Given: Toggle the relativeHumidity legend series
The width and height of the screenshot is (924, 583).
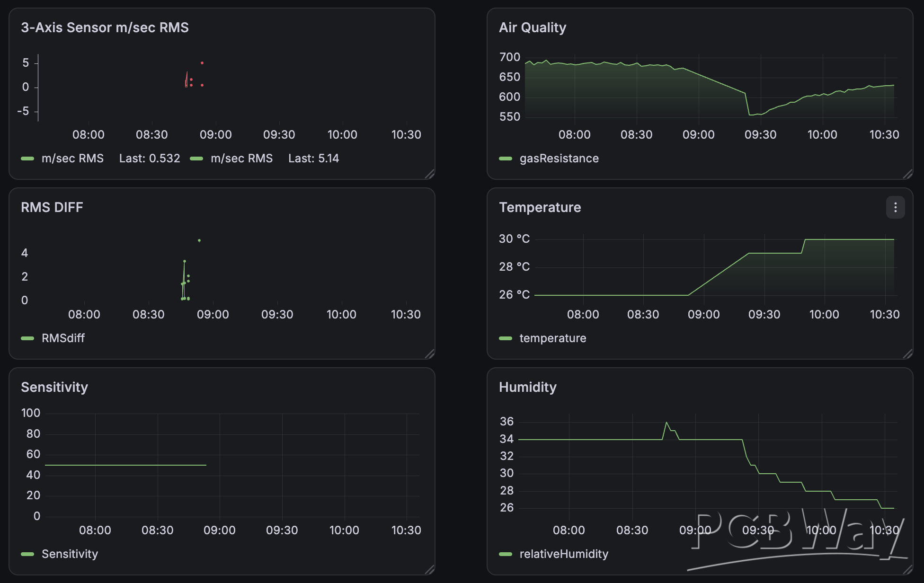Looking at the screenshot, I should click(x=564, y=554).
